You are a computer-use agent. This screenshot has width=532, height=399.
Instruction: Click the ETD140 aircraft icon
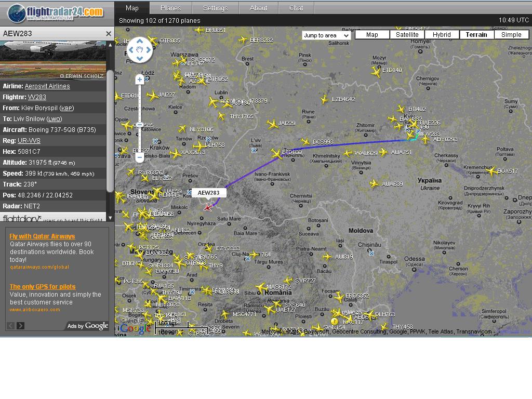(x=377, y=73)
